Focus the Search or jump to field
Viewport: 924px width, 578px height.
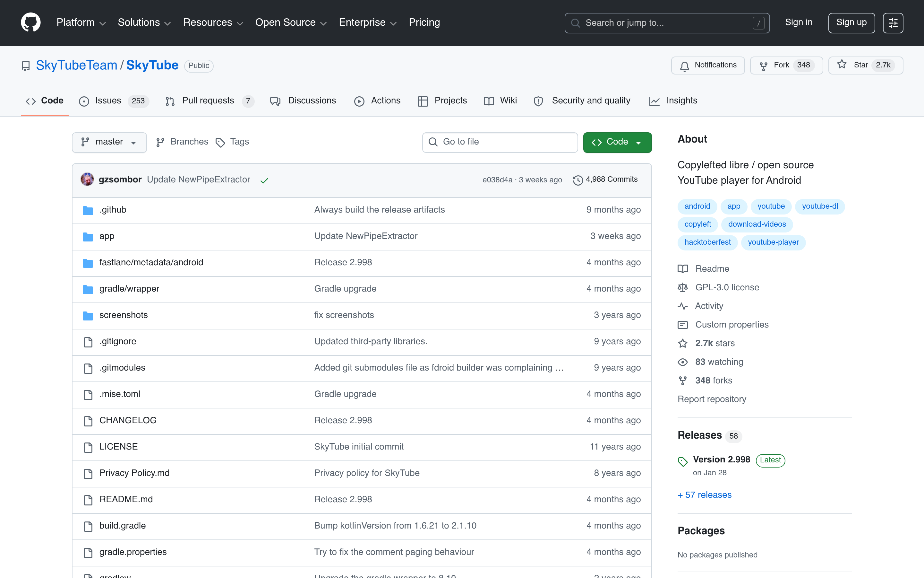click(x=667, y=23)
